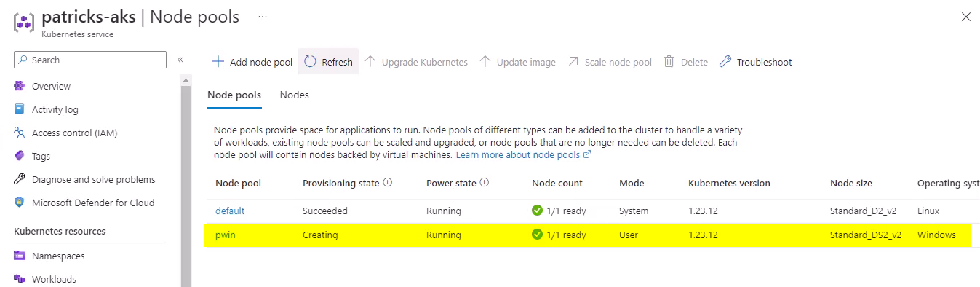
Task: Click the Kubernetes service icon beside patricks-aks
Action: 25,22
